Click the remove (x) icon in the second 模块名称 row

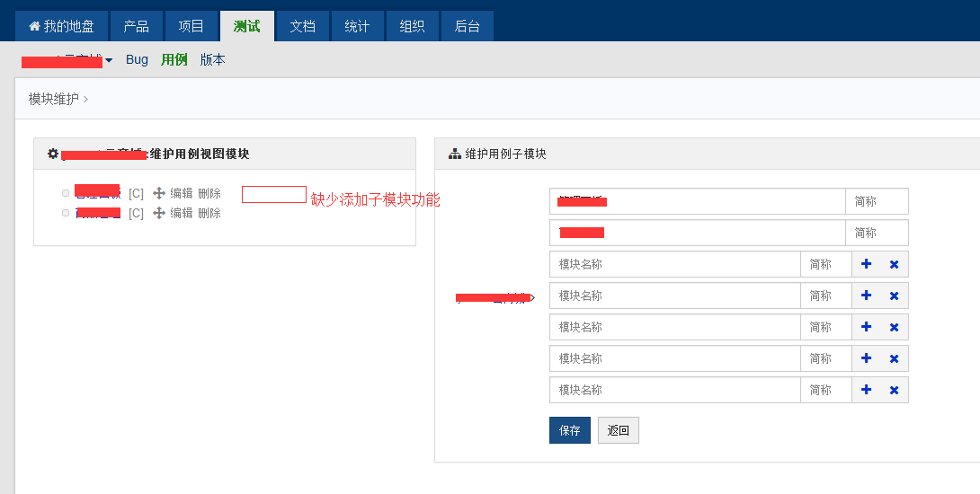[894, 296]
